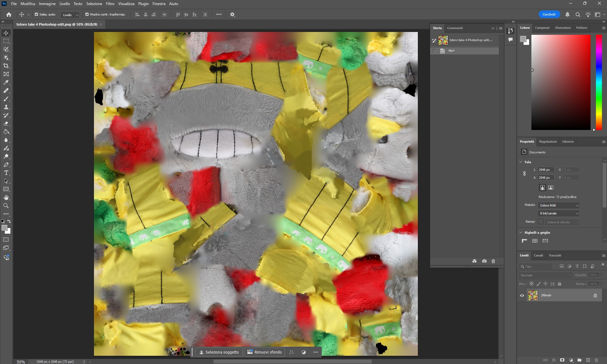
Task: Collapse the Tela section
Action: pyautogui.click(x=521, y=162)
